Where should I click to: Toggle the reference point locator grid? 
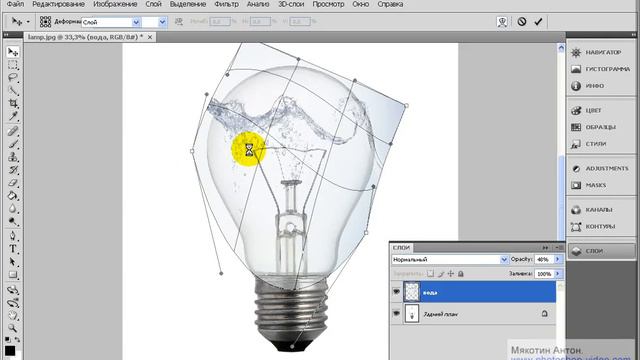(45, 22)
